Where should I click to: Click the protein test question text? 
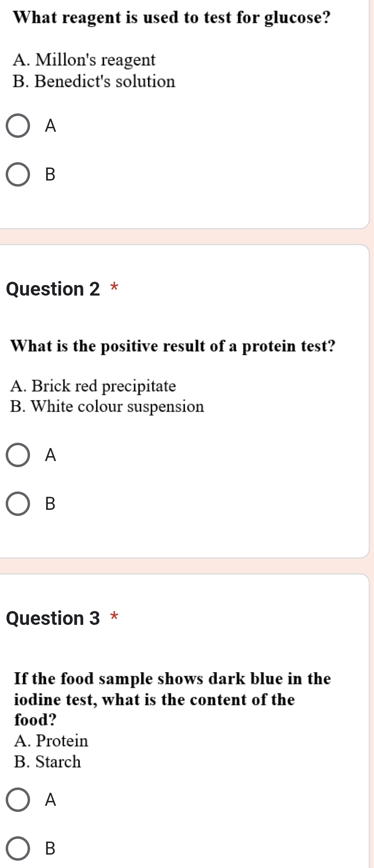pyautogui.click(x=173, y=346)
